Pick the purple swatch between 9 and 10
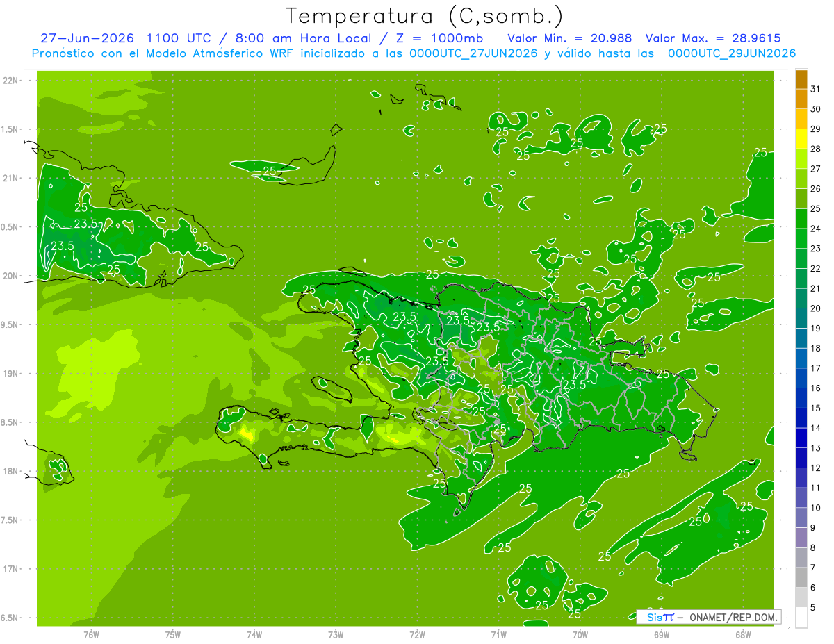 (801, 518)
